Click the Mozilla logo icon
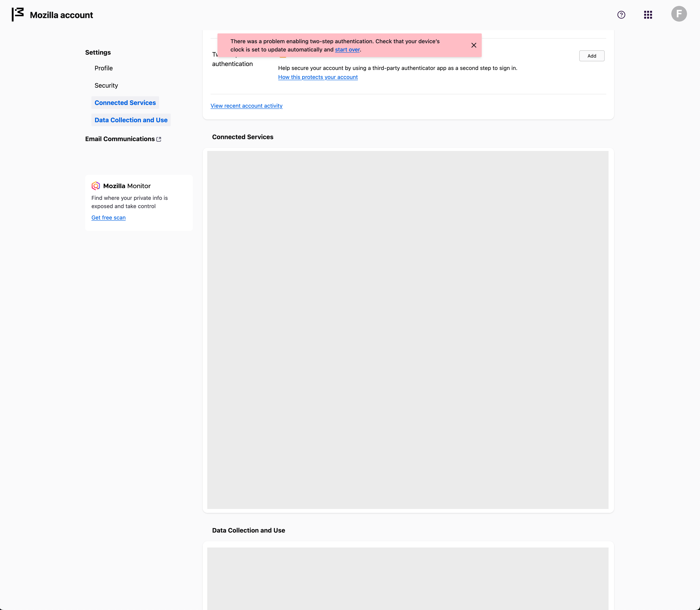This screenshot has width=700, height=610. pos(18,15)
